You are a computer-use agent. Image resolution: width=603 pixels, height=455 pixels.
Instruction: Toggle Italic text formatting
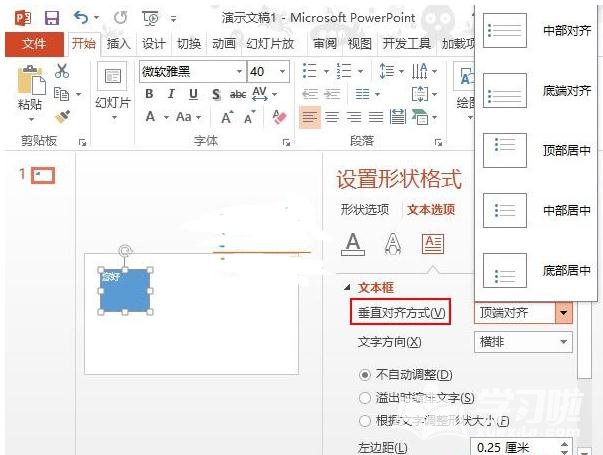tap(171, 94)
